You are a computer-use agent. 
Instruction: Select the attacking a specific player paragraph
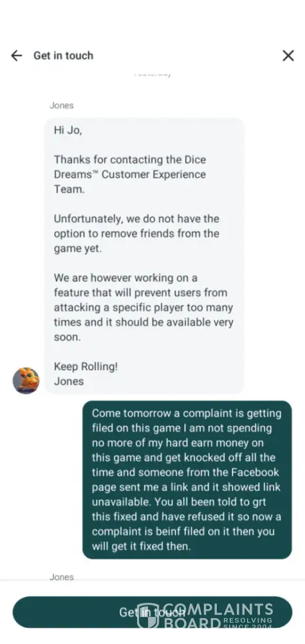tap(143, 307)
